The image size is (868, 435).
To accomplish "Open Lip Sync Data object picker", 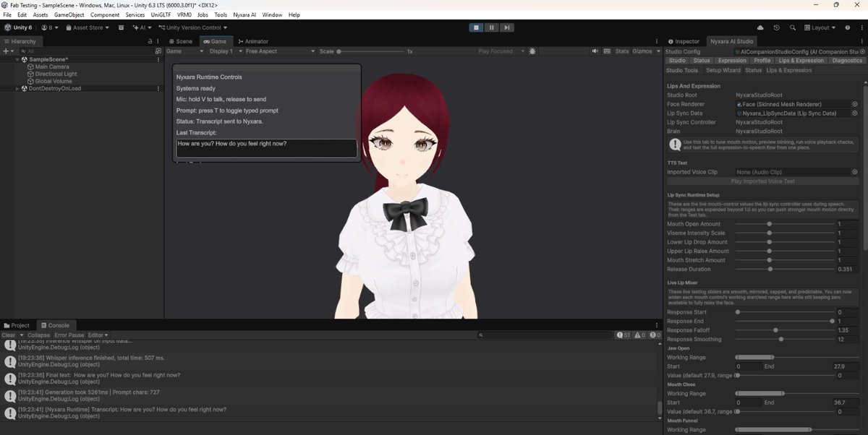I will [x=854, y=113].
